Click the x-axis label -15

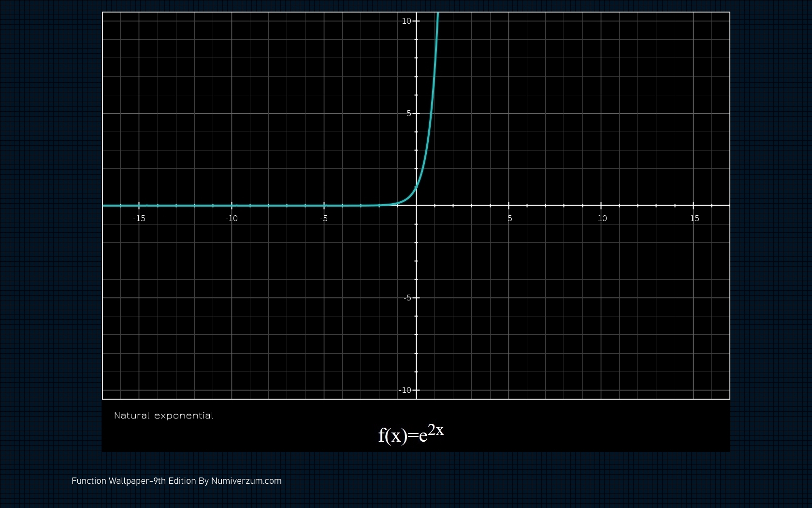tap(139, 218)
